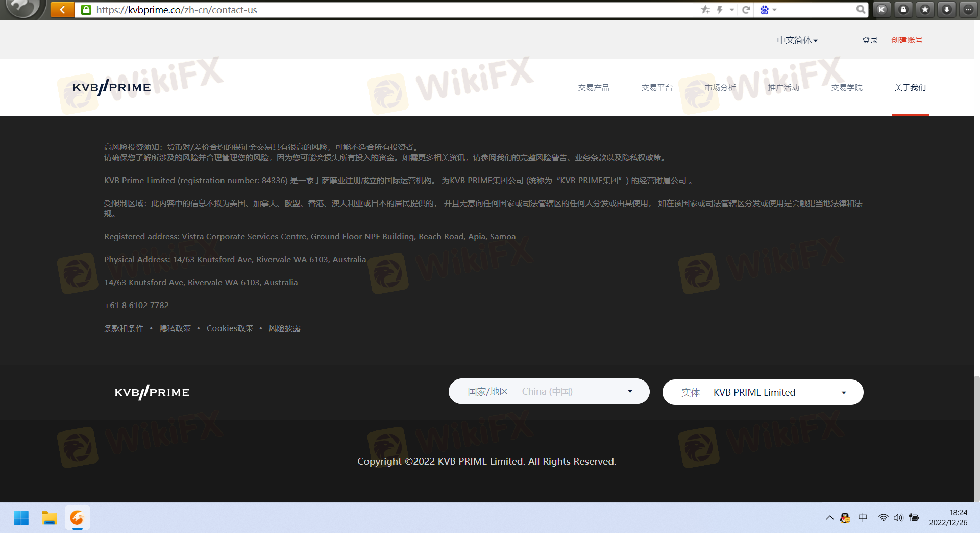Bookmark page with star icon in address bar
This screenshot has height=533, width=980.
tap(705, 10)
